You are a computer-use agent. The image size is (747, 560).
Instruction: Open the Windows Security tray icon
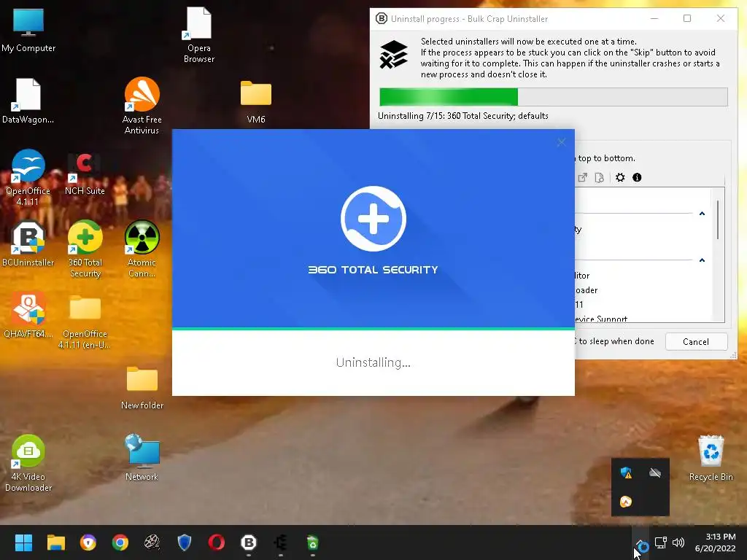tap(626, 472)
